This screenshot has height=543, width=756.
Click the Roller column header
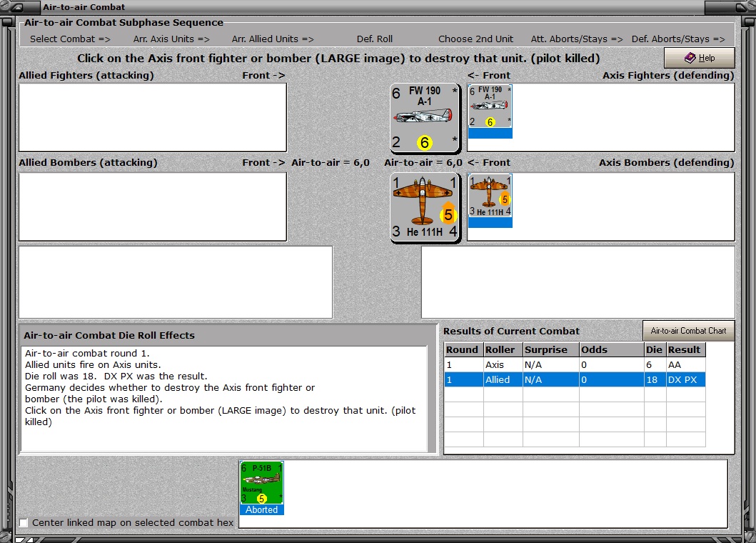point(503,349)
